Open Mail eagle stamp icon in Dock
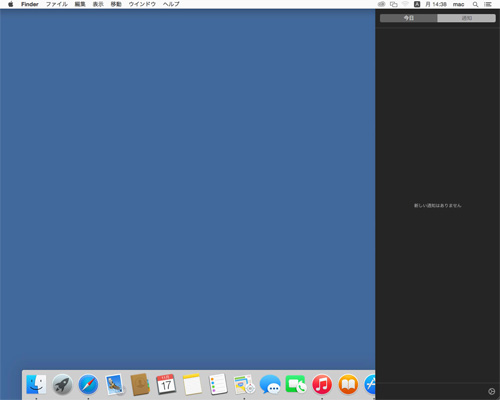 point(114,384)
